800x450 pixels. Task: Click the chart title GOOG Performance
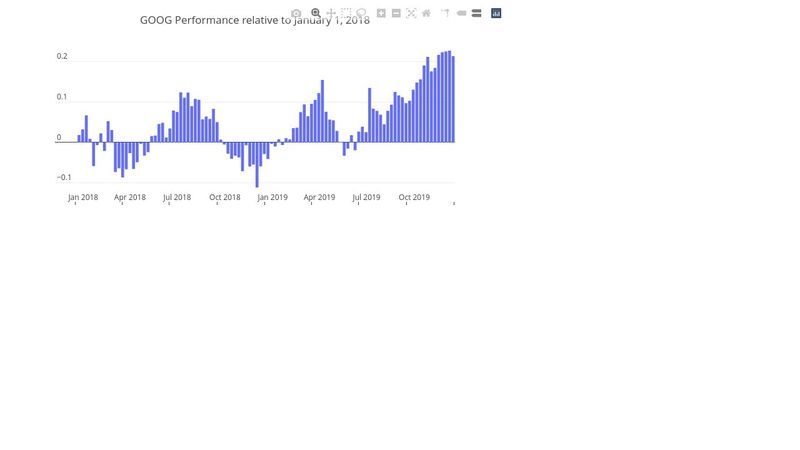pyautogui.click(x=254, y=20)
